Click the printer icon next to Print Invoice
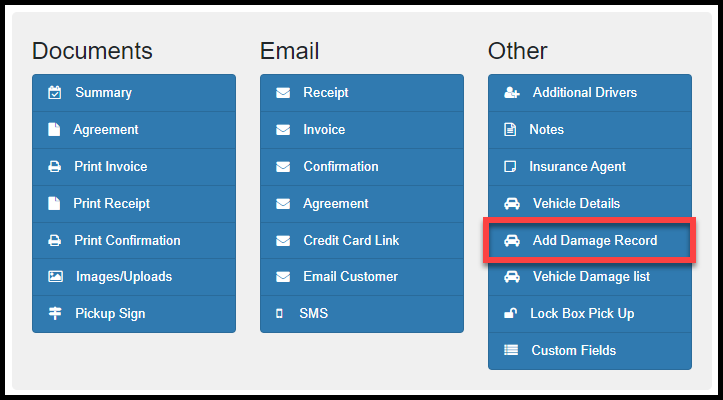Image resolution: width=723 pixels, height=400 pixels. click(54, 167)
